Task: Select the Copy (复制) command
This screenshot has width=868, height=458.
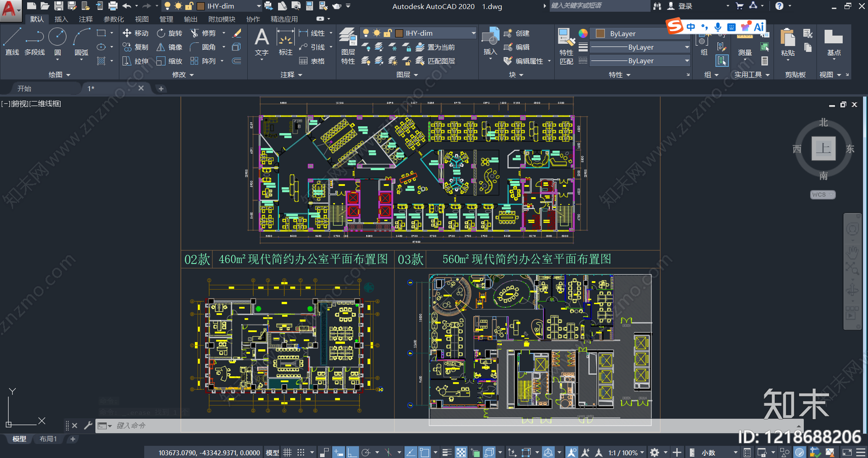Action: click(135, 47)
